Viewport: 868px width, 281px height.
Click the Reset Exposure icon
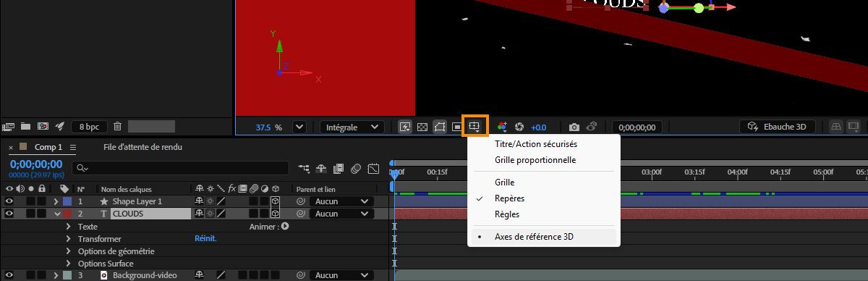click(x=519, y=127)
